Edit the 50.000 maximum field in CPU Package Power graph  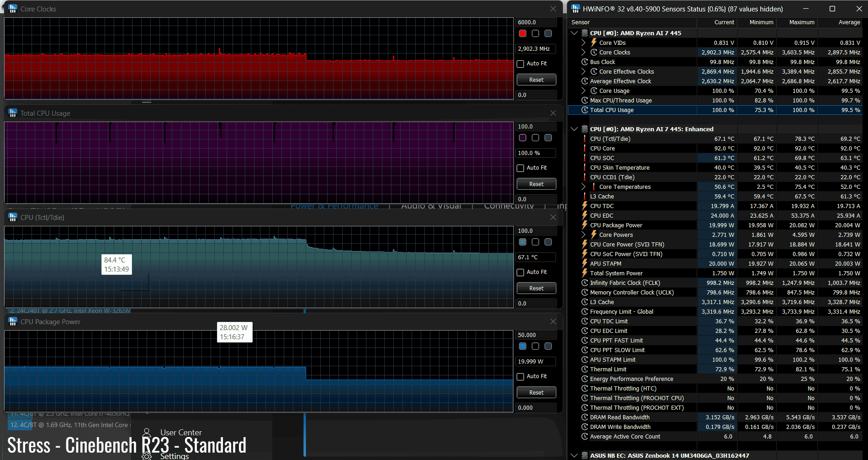[536, 335]
